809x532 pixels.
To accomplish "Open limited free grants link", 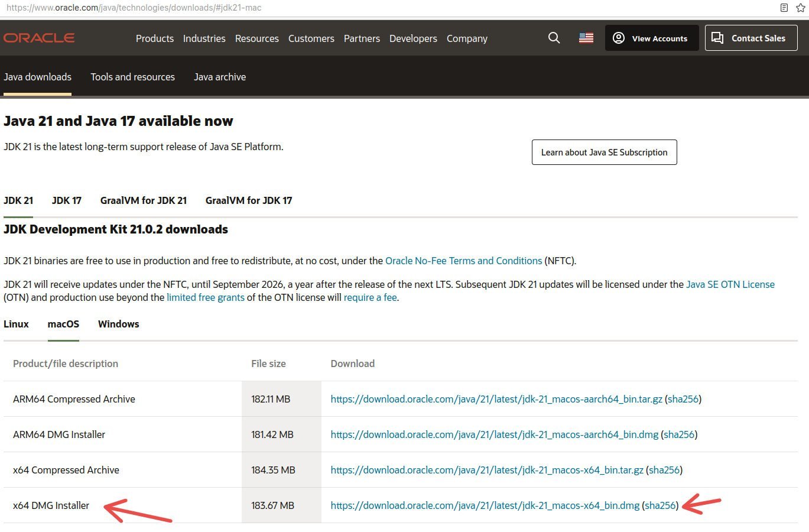I will coord(206,297).
